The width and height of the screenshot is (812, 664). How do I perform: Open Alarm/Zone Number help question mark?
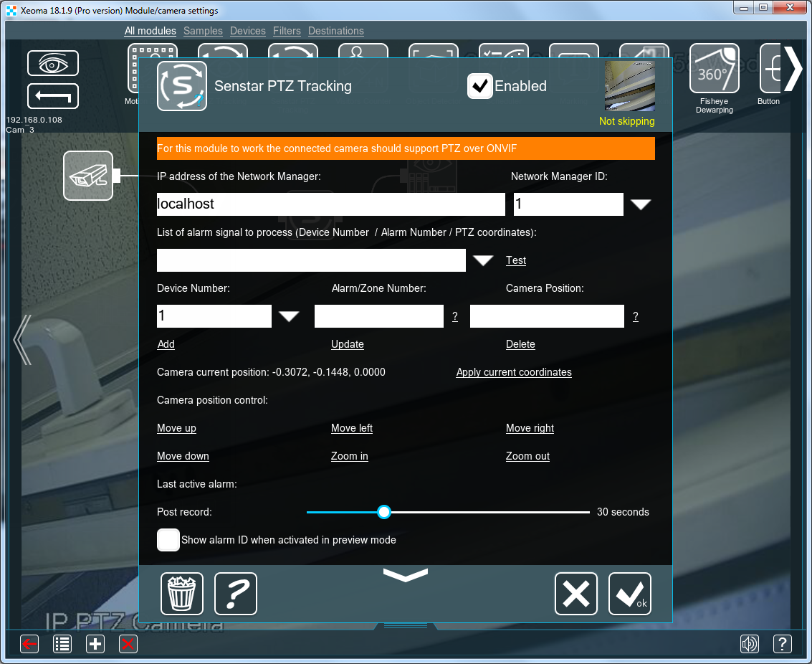pyautogui.click(x=454, y=316)
